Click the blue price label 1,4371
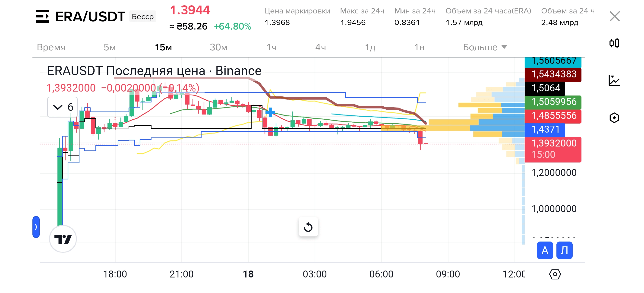This screenshot has width=644, height=293. tap(545, 130)
